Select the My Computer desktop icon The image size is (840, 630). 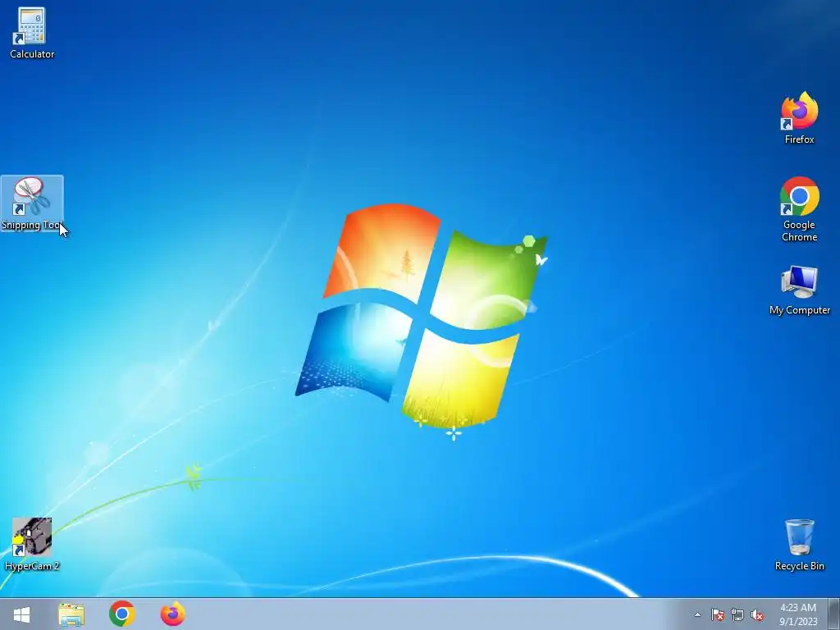799,290
